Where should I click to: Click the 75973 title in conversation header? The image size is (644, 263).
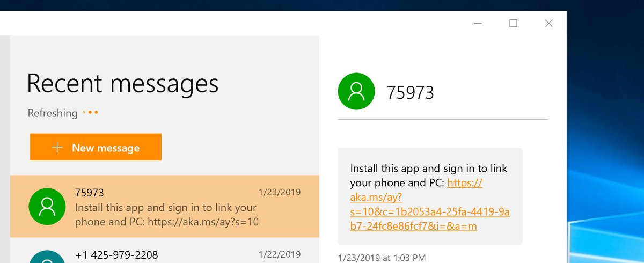[410, 93]
